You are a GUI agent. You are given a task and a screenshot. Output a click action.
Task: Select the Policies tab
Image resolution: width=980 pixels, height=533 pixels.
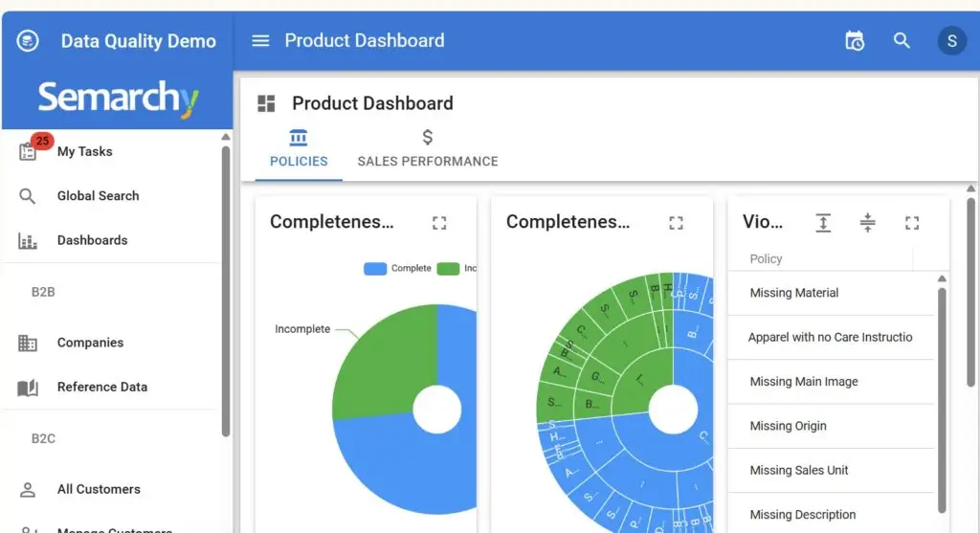click(299, 150)
